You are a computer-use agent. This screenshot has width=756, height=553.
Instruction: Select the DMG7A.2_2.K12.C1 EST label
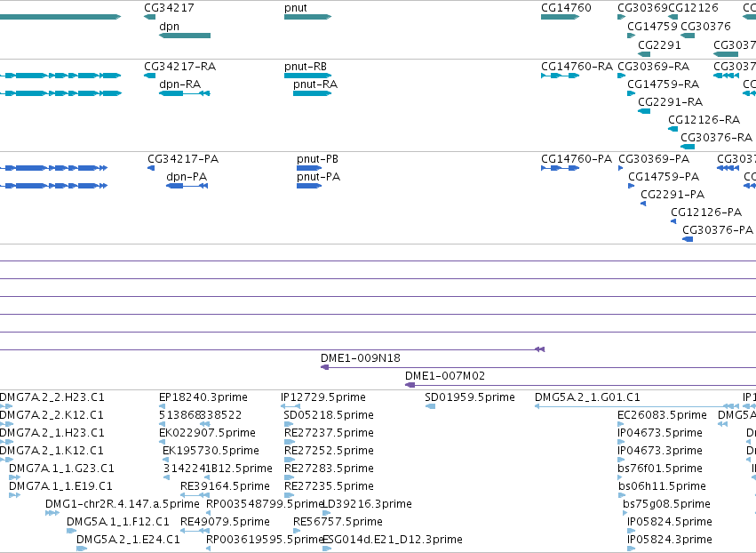coord(52,415)
